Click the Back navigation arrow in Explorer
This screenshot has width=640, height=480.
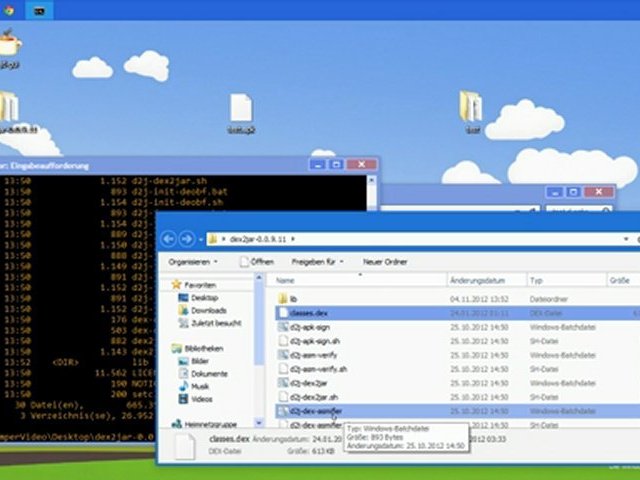[x=168, y=238]
